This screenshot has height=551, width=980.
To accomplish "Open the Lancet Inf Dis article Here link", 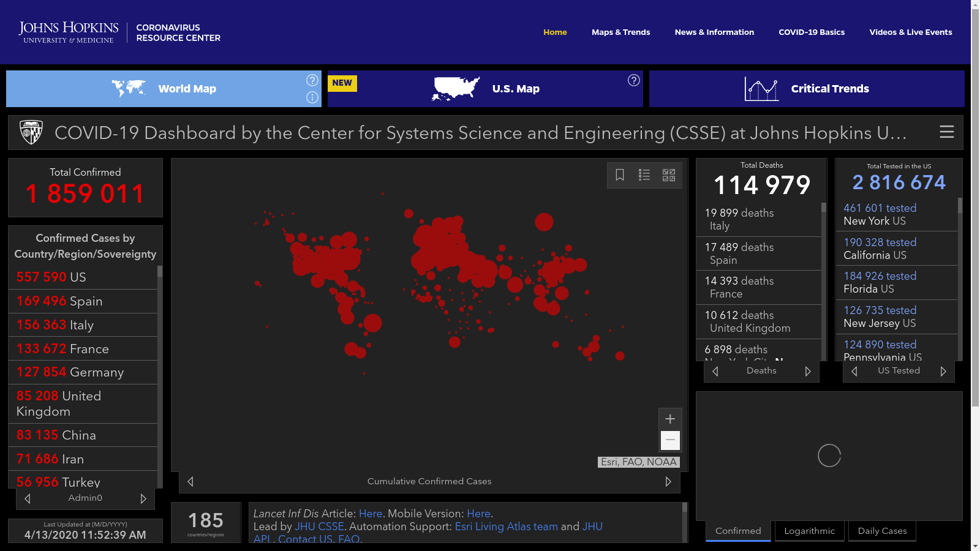I will coord(371,514).
